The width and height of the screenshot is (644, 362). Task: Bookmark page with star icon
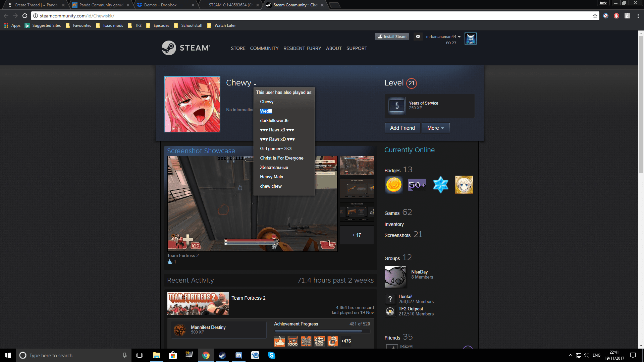tap(595, 16)
